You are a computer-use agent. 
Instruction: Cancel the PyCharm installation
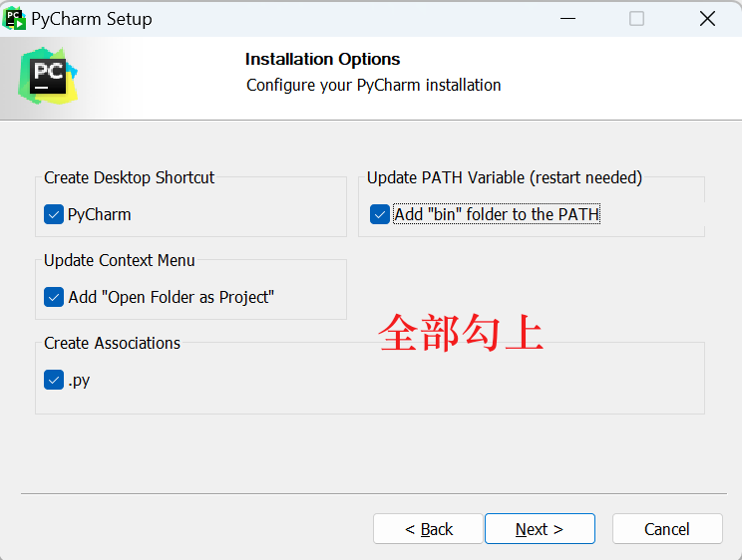coord(666,529)
